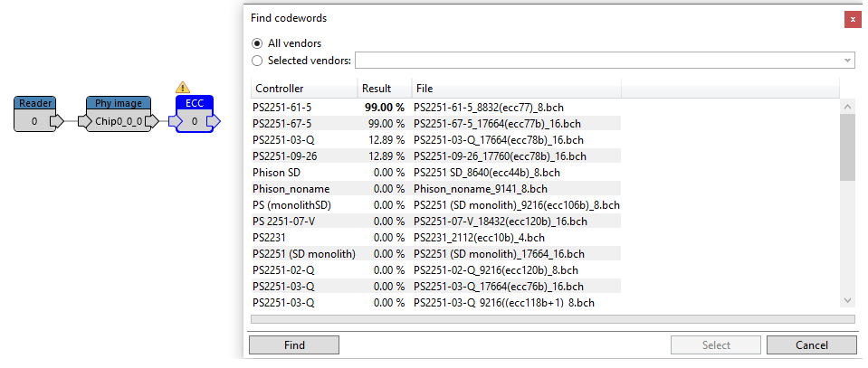Select the PS2251-67-5 result row
The width and height of the screenshot is (868, 368).
tap(435, 123)
